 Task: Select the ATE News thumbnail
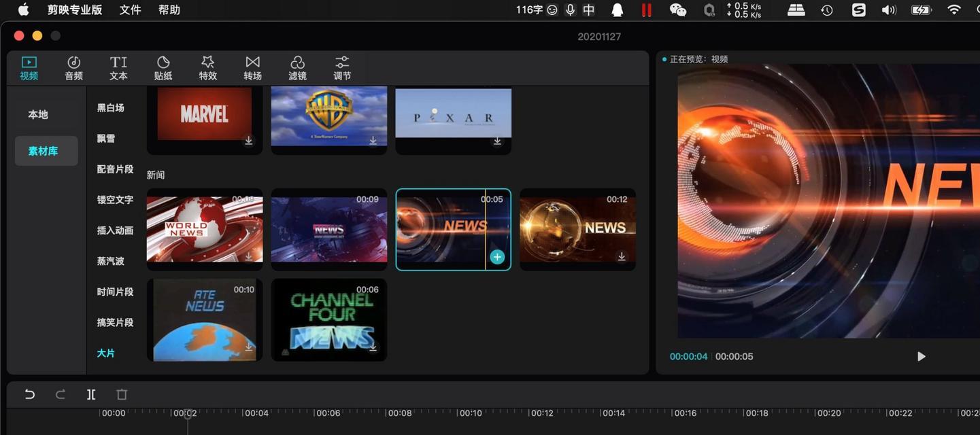pyautogui.click(x=205, y=319)
